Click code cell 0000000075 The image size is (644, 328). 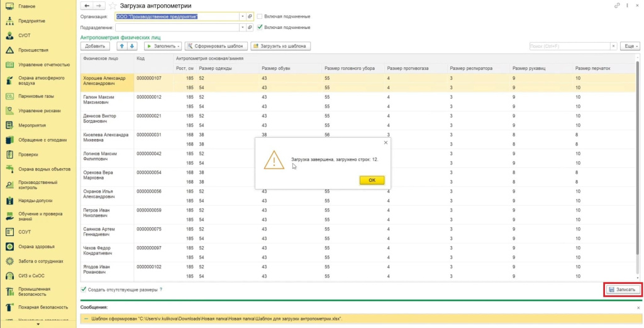click(153, 234)
